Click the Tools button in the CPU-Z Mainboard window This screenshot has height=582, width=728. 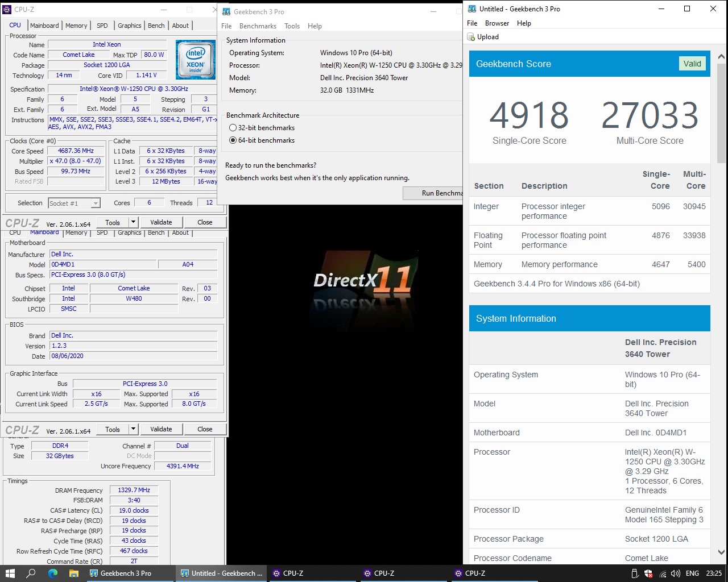113,429
